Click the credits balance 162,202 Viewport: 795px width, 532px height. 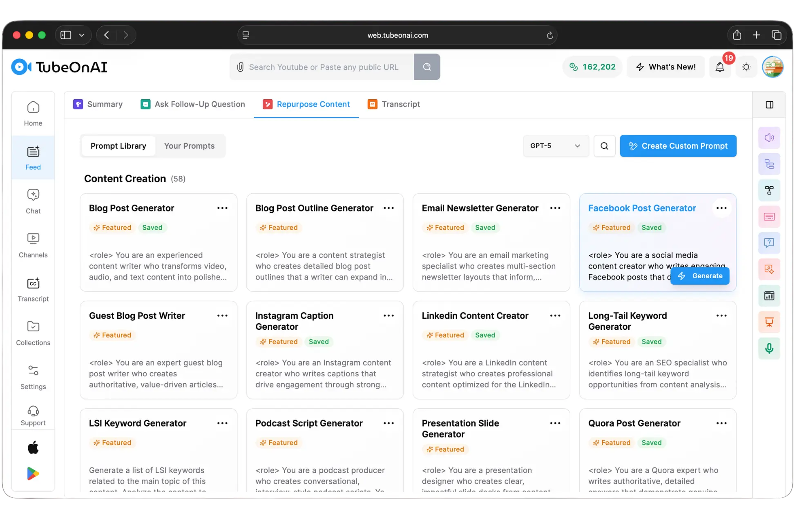pyautogui.click(x=592, y=67)
